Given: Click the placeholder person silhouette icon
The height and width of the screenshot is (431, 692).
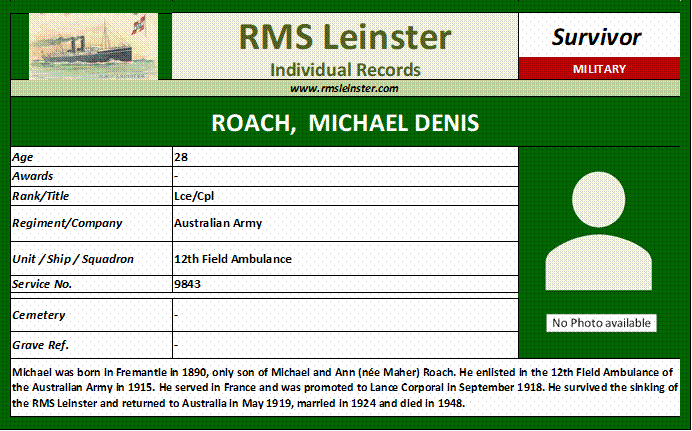Looking at the screenshot, I should coord(598,231).
